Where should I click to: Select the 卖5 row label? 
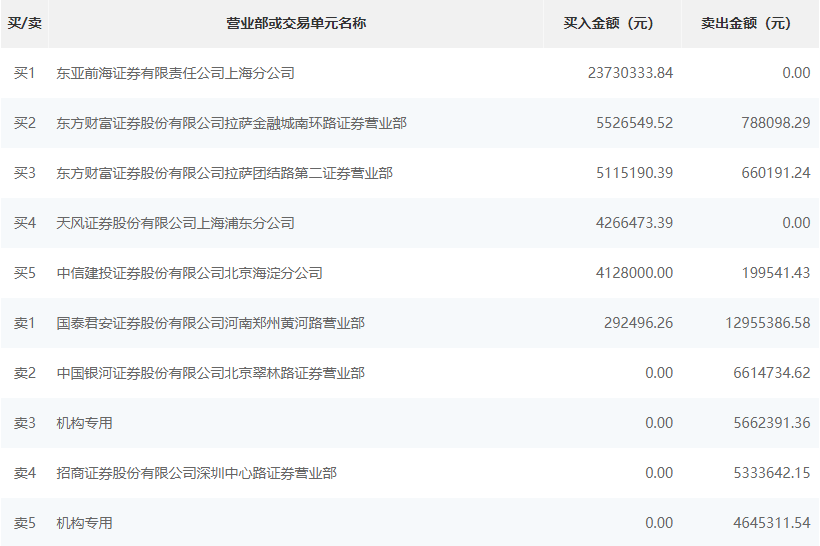(x=25, y=523)
